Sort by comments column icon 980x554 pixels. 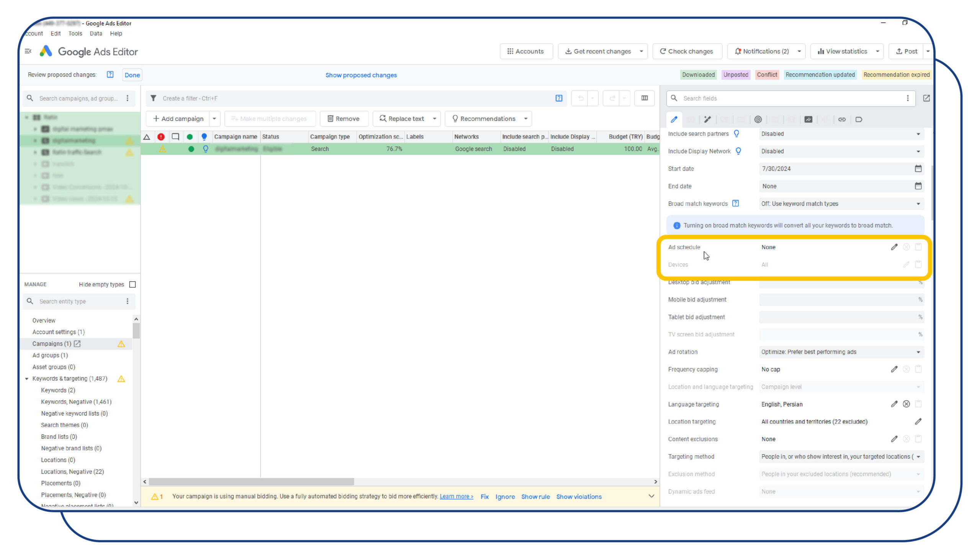[x=175, y=137]
